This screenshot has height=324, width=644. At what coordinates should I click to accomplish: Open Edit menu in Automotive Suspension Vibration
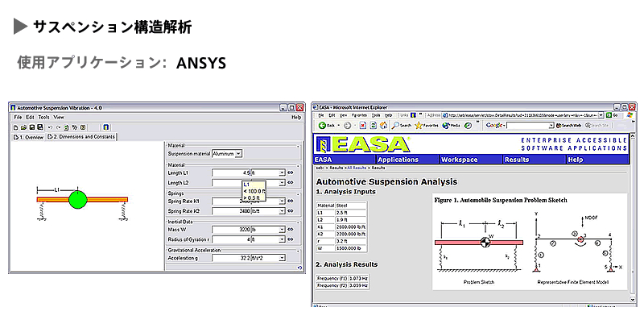tap(31, 117)
